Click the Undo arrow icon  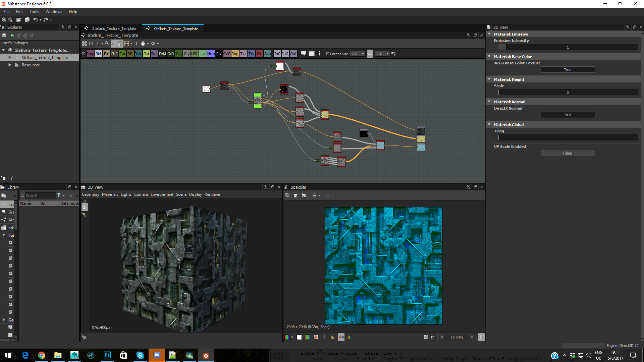coord(35,20)
